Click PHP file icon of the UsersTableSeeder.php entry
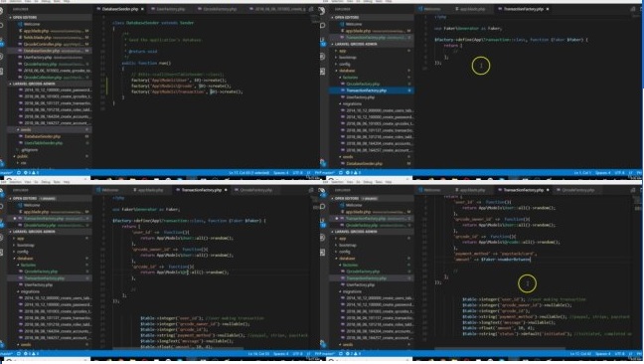The width and height of the screenshot is (644, 364). [21, 143]
